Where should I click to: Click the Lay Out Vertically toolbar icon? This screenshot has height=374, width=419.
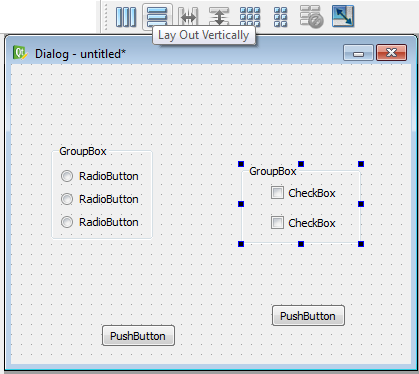pos(157,16)
